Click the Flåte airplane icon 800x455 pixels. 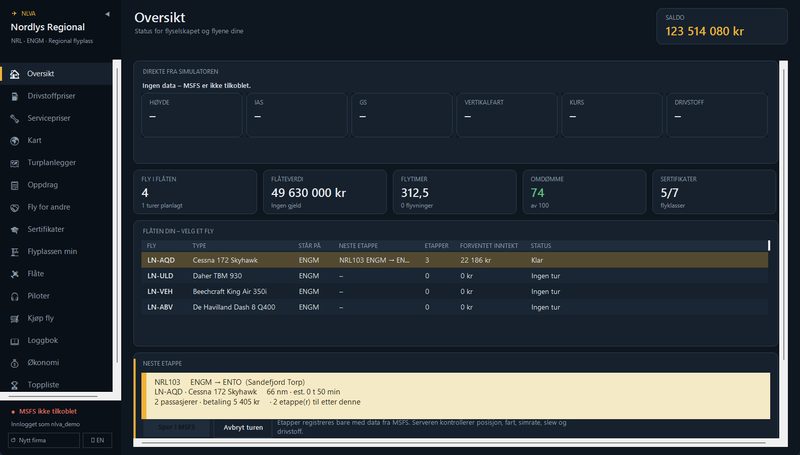pyautogui.click(x=15, y=274)
